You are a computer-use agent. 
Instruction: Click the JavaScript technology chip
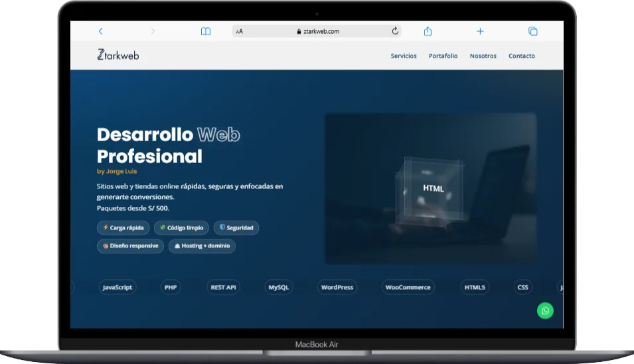click(x=118, y=287)
